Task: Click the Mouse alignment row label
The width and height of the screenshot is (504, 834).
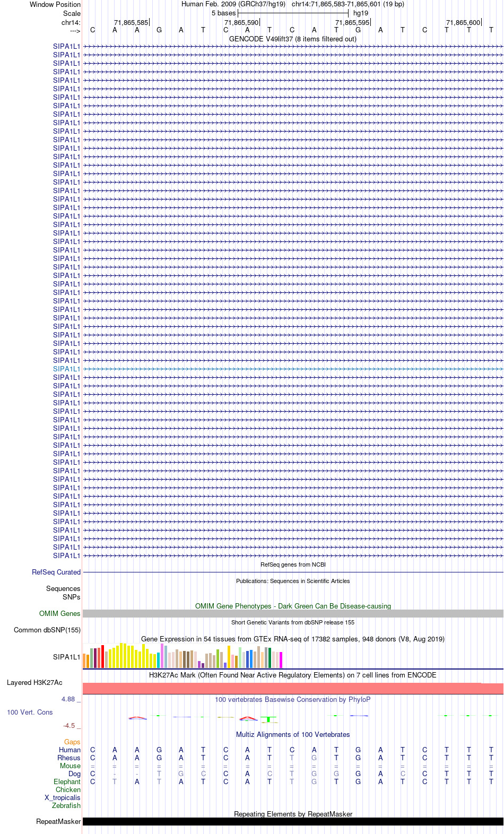Action: click(70, 766)
